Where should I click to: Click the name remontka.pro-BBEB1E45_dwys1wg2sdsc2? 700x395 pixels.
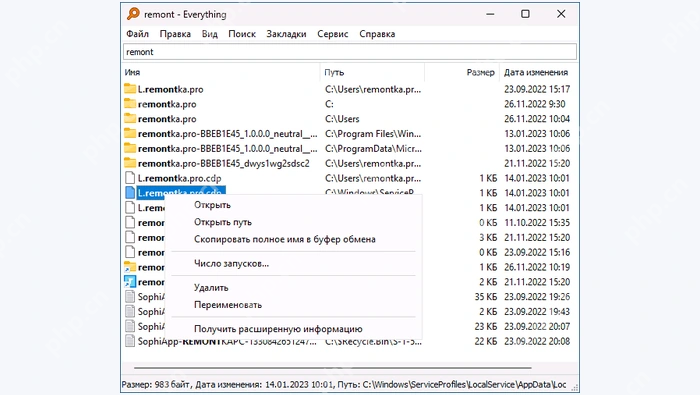point(224,163)
